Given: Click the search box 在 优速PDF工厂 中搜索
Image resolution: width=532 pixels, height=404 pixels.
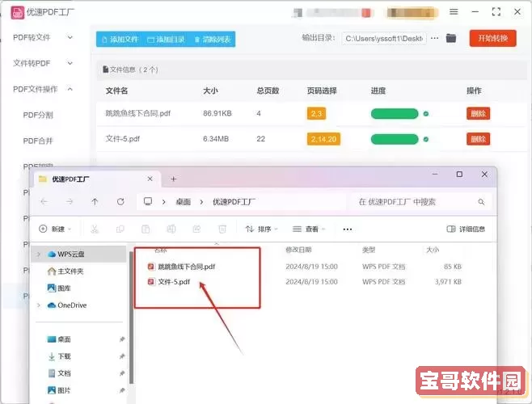Looking at the screenshot, I should (420, 202).
